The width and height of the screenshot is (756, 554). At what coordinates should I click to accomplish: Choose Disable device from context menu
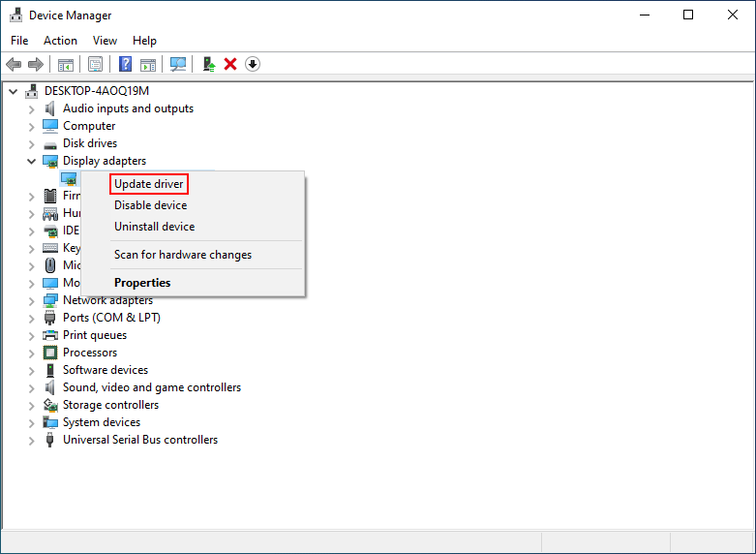click(x=193, y=205)
